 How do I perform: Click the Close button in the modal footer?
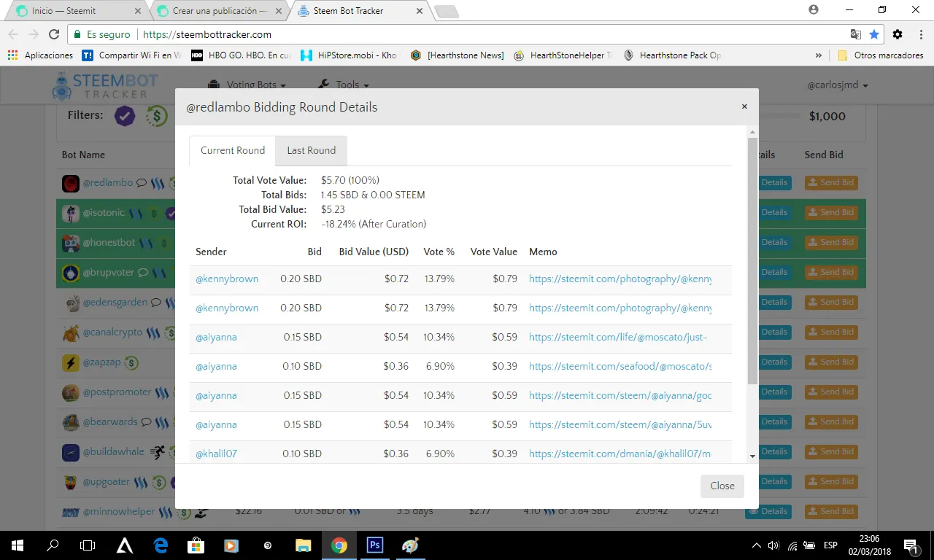[x=722, y=486]
